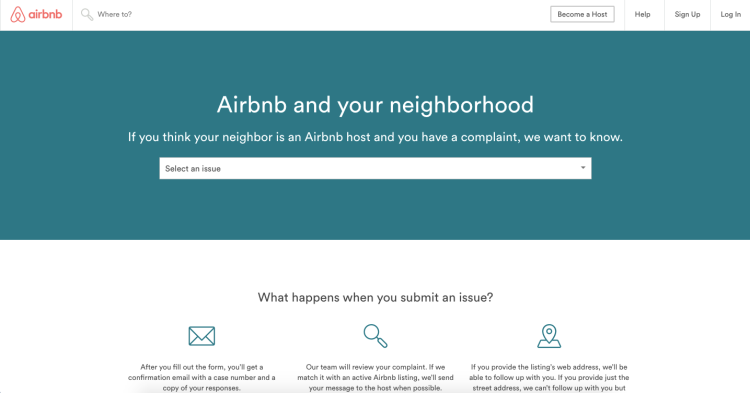Click the airbnb wordmark text
The image size is (750, 393).
45,14
